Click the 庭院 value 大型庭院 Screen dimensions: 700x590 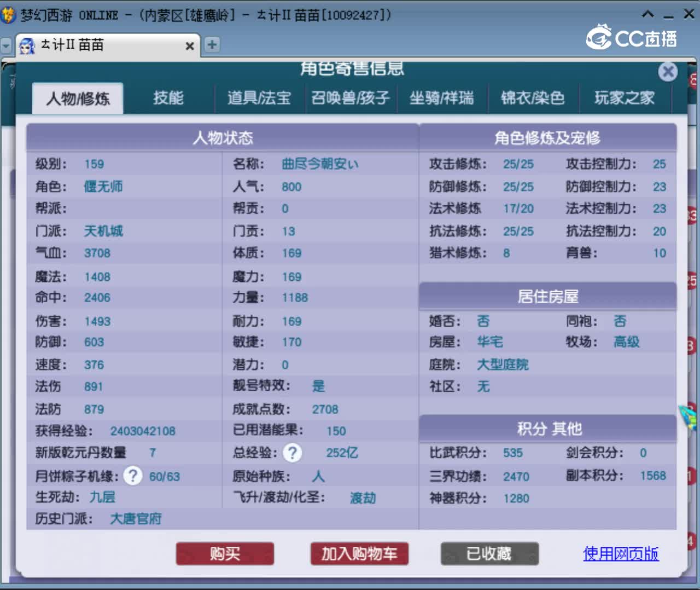[x=503, y=365]
